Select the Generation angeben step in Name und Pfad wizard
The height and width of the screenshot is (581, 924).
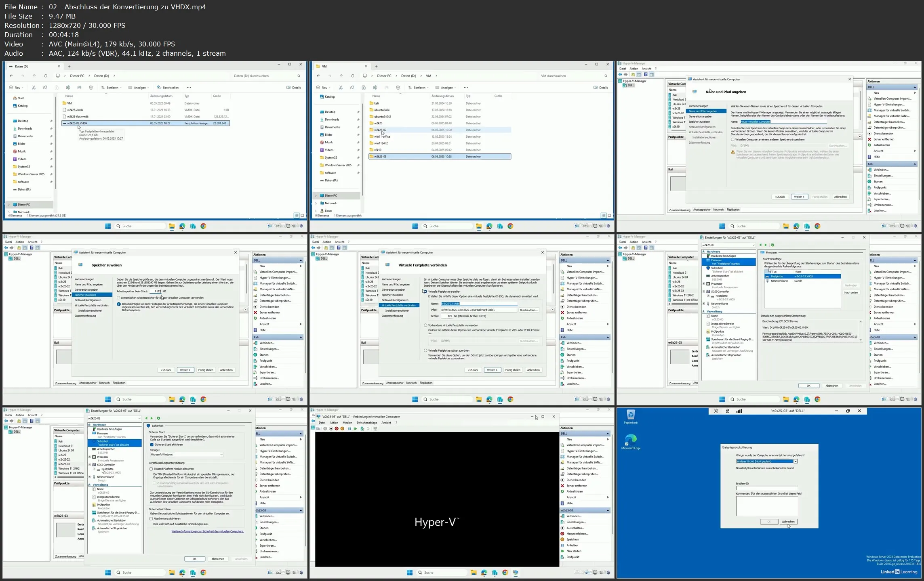pyautogui.click(x=701, y=117)
